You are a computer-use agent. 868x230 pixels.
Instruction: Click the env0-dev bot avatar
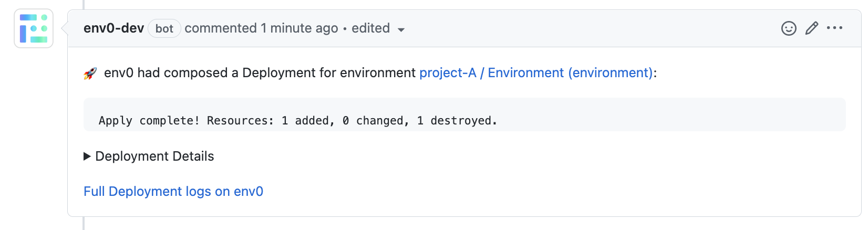coord(34,28)
